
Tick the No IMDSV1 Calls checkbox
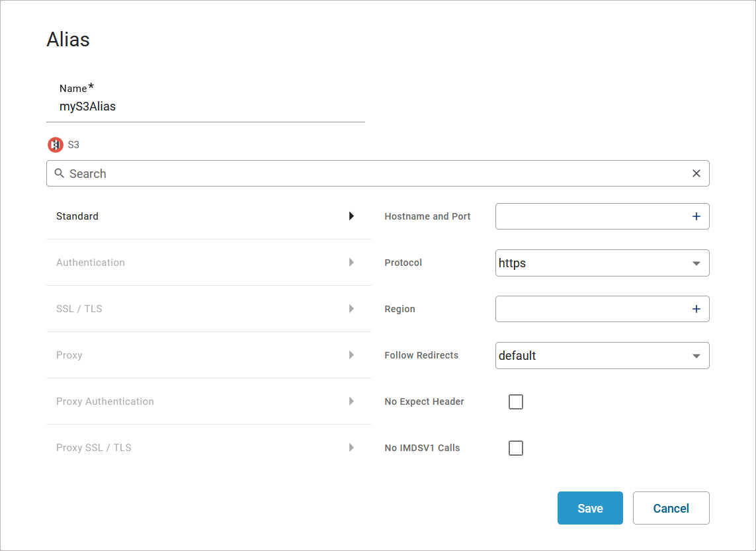click(516, 448)
